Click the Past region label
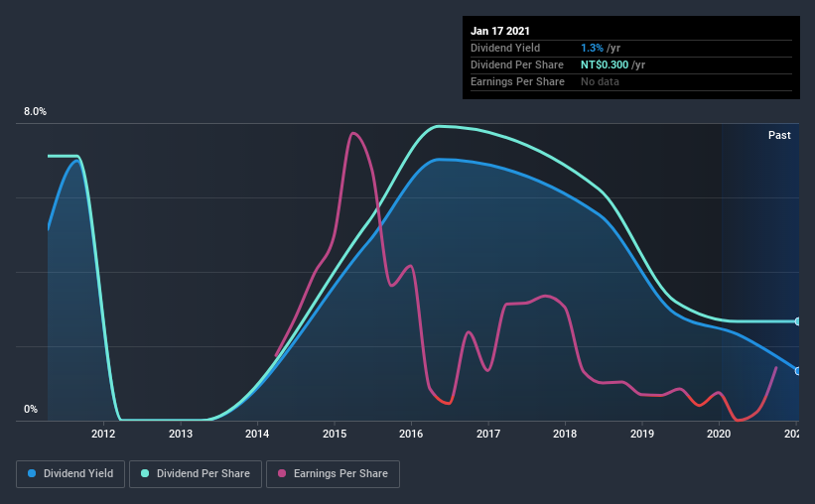Viewport: 815px width, 504px height. 779,135
